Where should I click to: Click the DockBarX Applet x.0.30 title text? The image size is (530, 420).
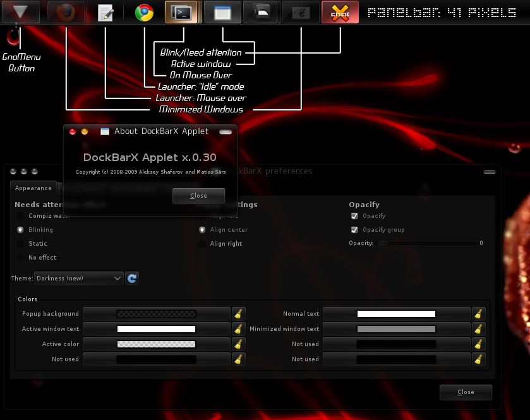[x=150, y=157]
